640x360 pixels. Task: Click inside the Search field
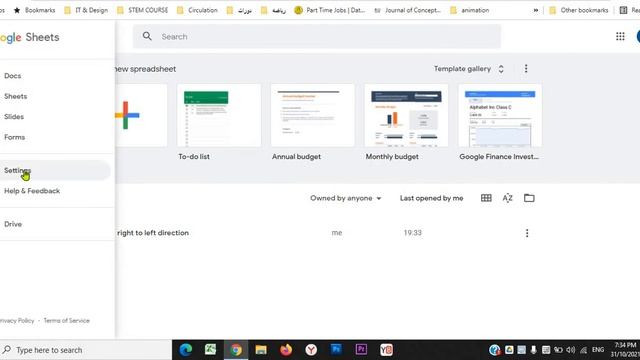(x=317, y=36)
